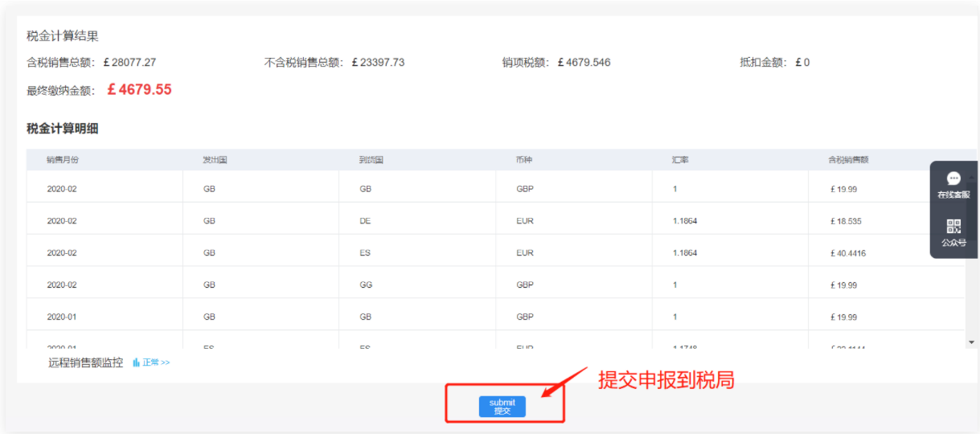Click the blue submit 提交 button
Viewport: 980px width, 434px height.
pos(502,407)
